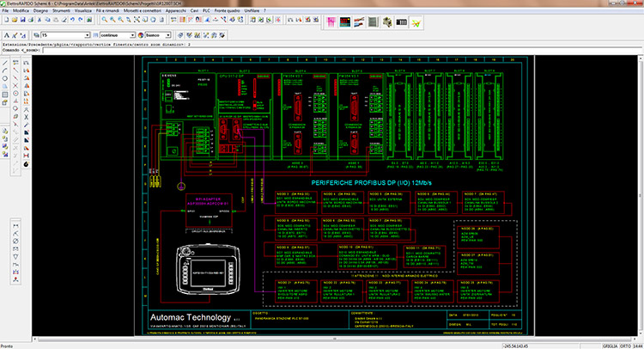Click the color wheel icon beside bianco
The image size is (644, 349).
click(x=141, y=35)
